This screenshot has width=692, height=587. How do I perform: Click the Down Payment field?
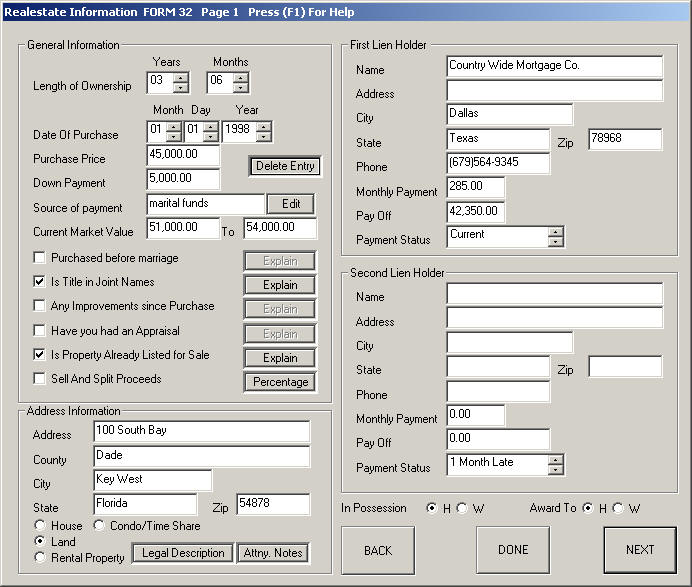click(183, 180)
